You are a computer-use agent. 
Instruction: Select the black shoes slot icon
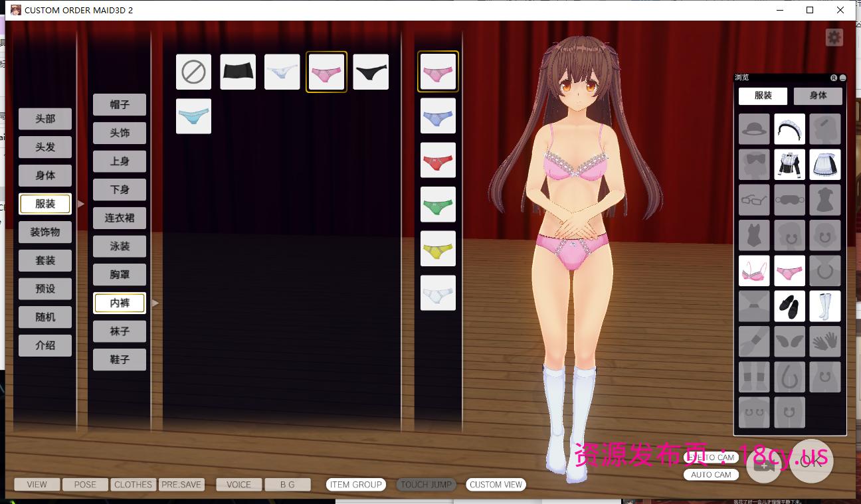pyautogui.click(x=789, y=306)
